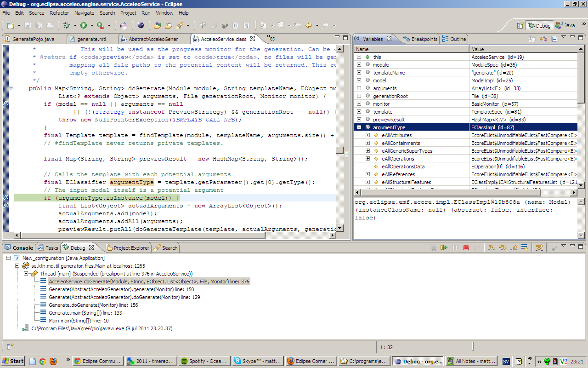
Task: Close the Variables view tab
Action: 389,39
